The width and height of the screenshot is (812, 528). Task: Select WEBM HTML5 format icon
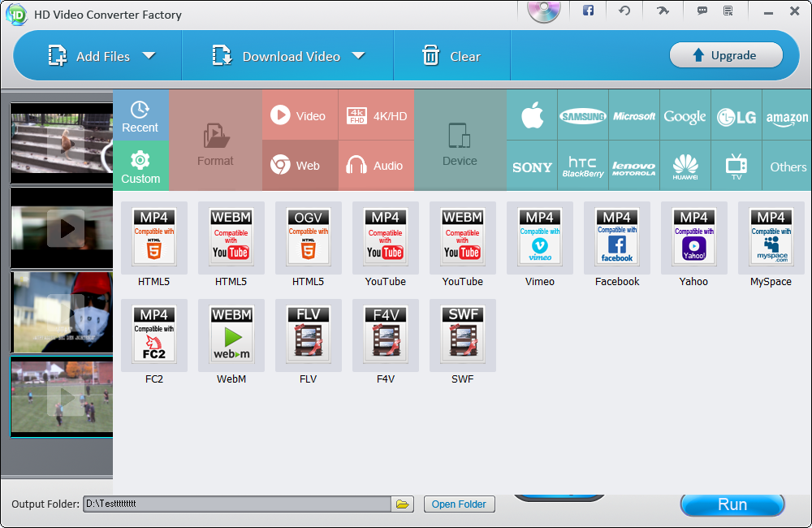231,238
